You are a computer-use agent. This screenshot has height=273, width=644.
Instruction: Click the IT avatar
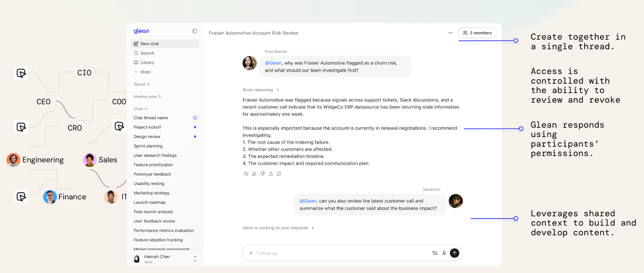click(111, 197)
